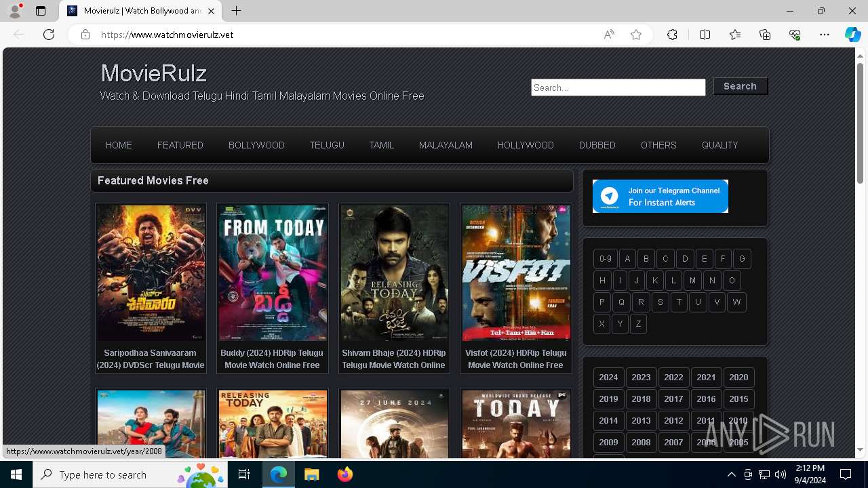
Task: Browse movies from year 2013
Action: click(641, 421)
